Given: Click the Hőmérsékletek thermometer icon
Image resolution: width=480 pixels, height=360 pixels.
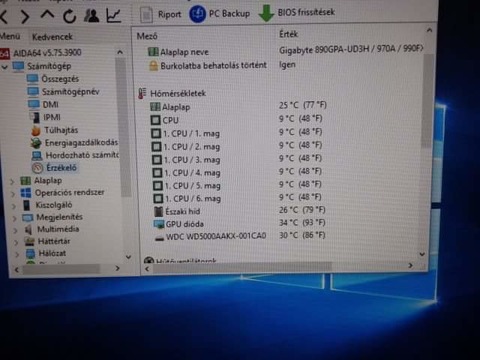Looking at the screenshot, I should coord(142,93).
